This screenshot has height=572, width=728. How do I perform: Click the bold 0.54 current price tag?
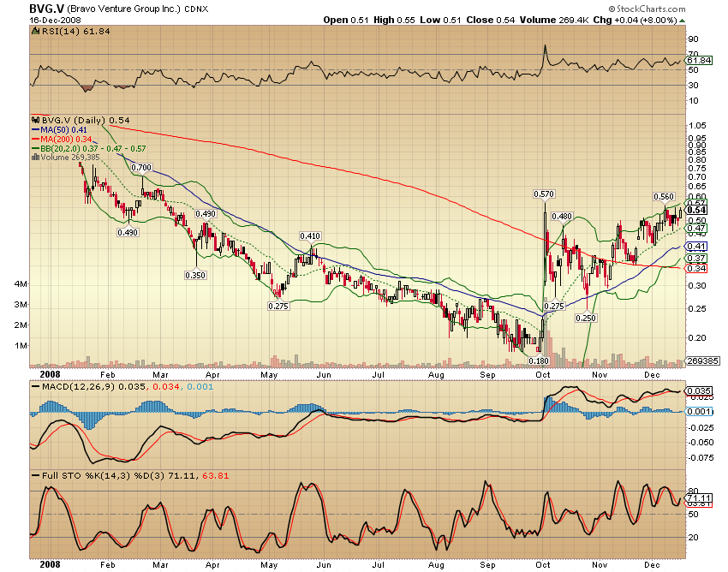[697, 211]
